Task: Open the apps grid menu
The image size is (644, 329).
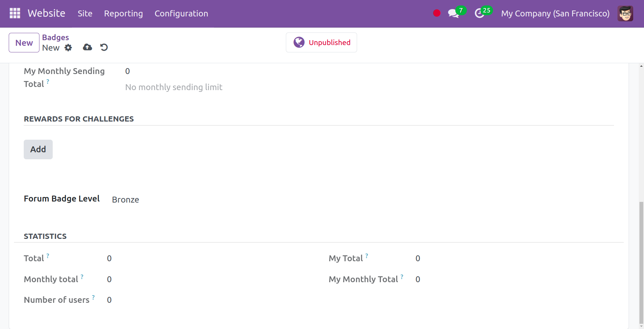Action: pyautogui.click(x=15, y=13)
